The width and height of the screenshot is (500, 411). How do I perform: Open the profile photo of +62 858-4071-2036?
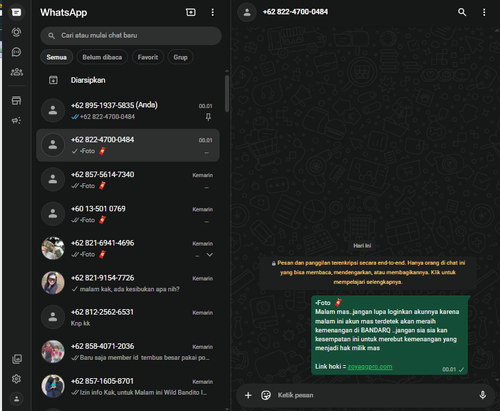[53, 351]
